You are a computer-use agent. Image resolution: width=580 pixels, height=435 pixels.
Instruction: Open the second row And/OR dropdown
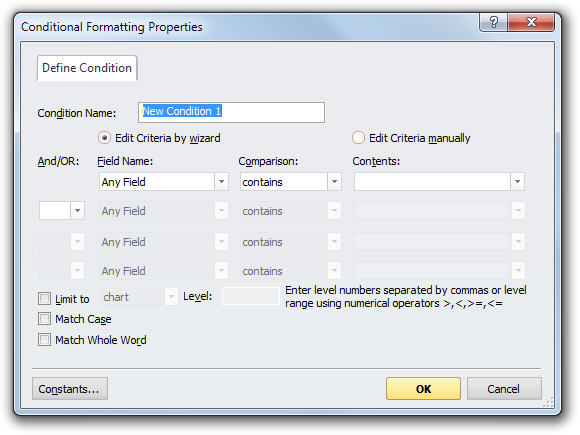77,210
